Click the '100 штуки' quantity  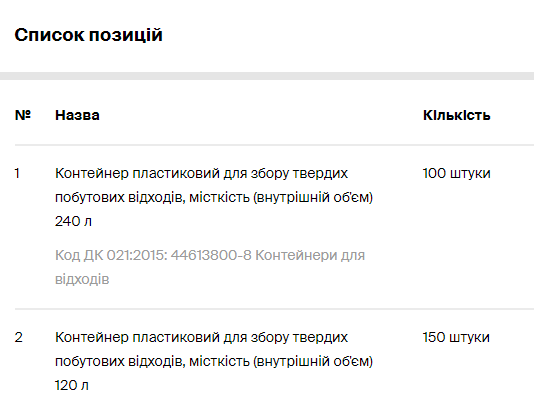pyautogui.click(x=456, y=173)
